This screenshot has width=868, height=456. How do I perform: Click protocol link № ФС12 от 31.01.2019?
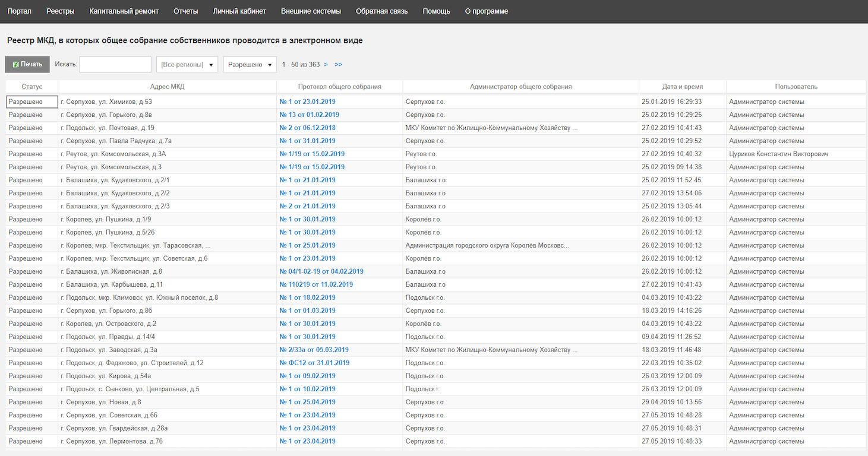314,363
